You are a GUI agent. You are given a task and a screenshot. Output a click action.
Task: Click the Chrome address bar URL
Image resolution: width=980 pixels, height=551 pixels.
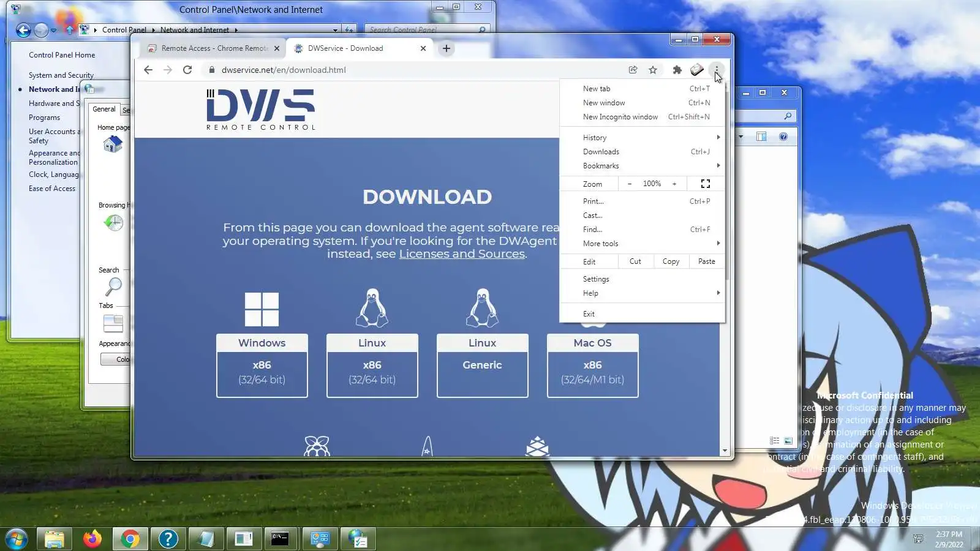point(284,70)
